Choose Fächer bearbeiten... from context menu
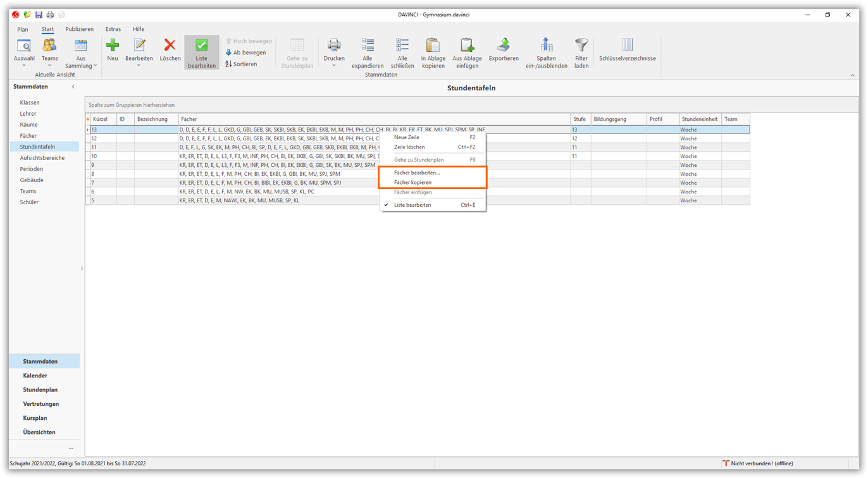Viewport: 868px width, 478px height. 416,173
